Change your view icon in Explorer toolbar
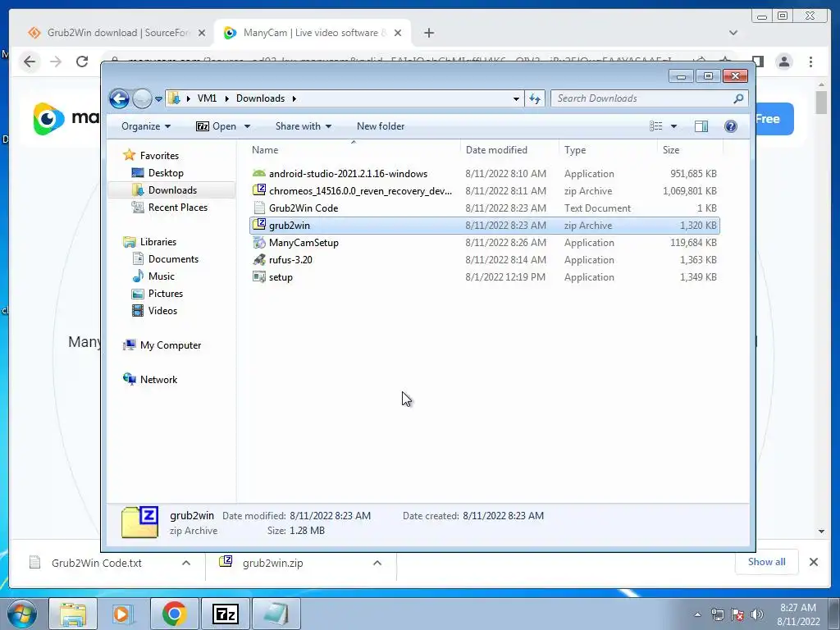This screenshot has height=630, width=840. point(655,126)
